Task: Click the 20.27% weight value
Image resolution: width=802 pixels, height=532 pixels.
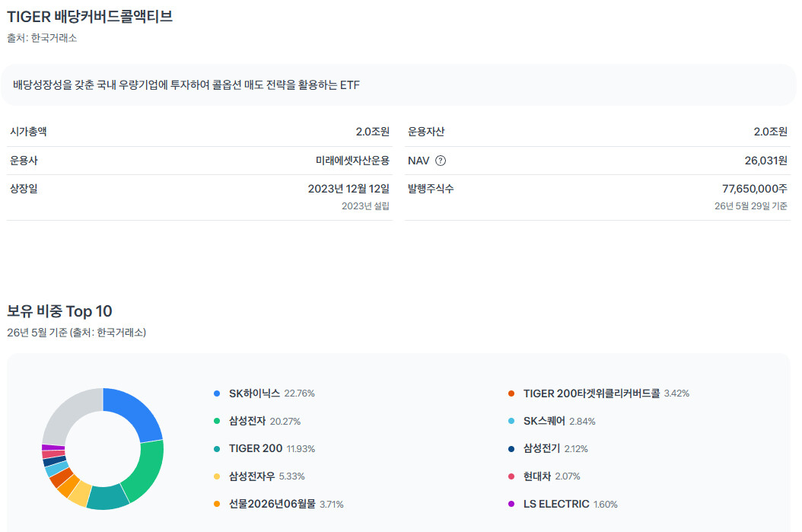Action: point(285,422)
